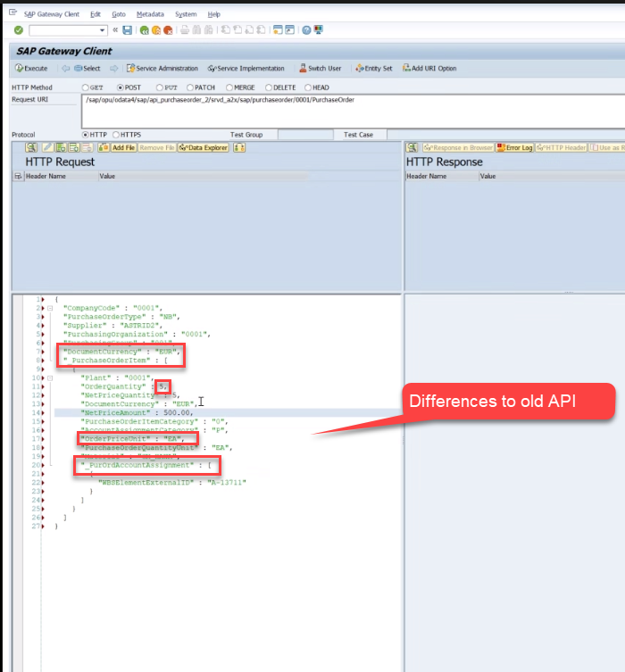Viewport: 625px width, 672px height.
Task: Open Service Administration
Action: [x=162, y=68]
